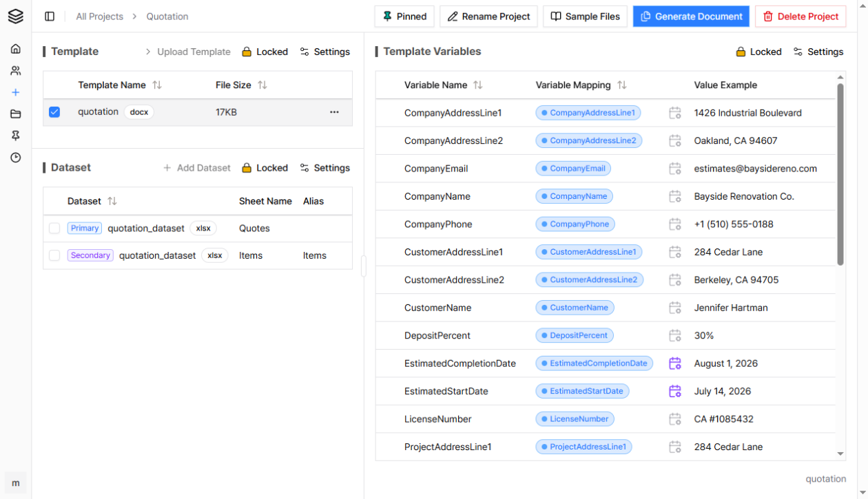
Task: Click Generate Document button
Action: pos(691,17)
